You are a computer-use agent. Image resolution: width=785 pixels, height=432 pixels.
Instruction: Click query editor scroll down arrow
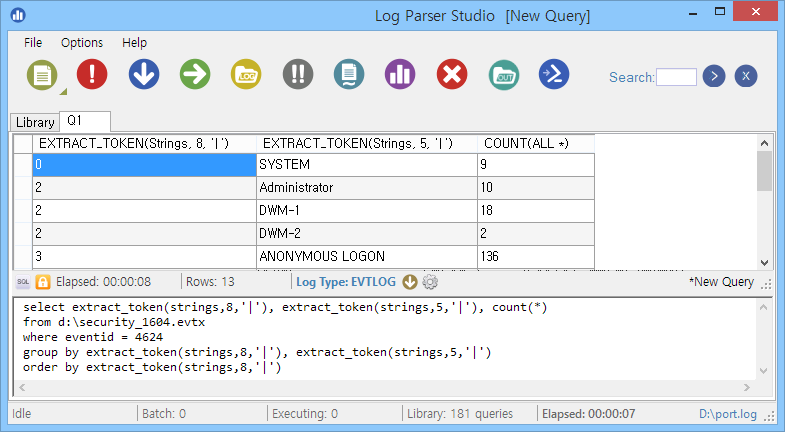pyautogui.click(x=763, y=371)
